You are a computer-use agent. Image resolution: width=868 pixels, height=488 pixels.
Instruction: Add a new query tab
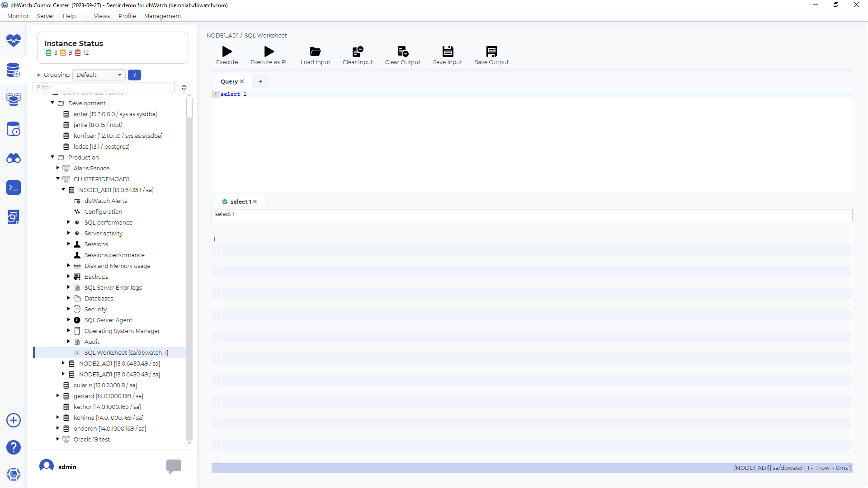pos(260,81)
